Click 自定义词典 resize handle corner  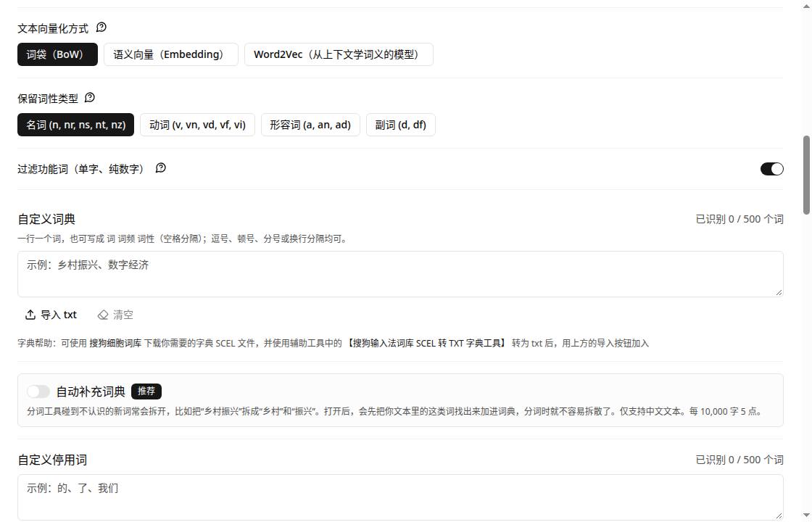coord(779,293)
